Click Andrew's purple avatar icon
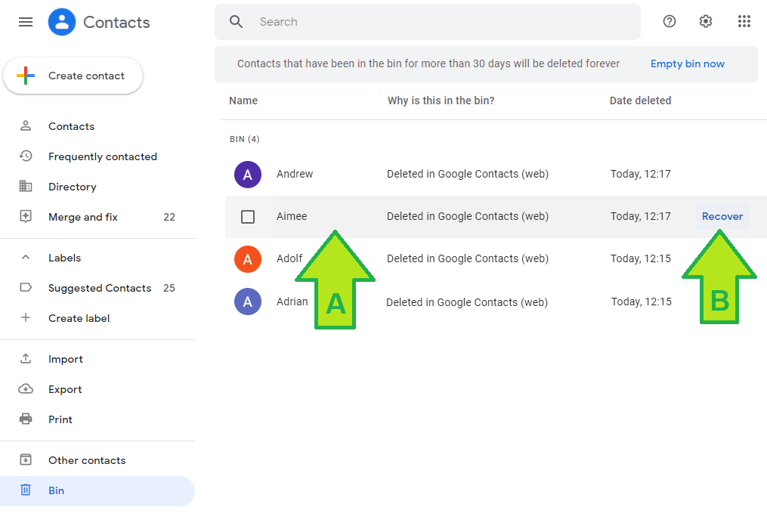The height and width of the screenshot is (532, 767). click(x=247, y=175)
